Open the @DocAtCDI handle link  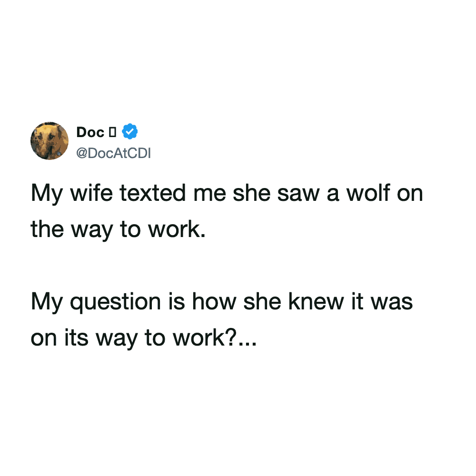coord(113,153)
